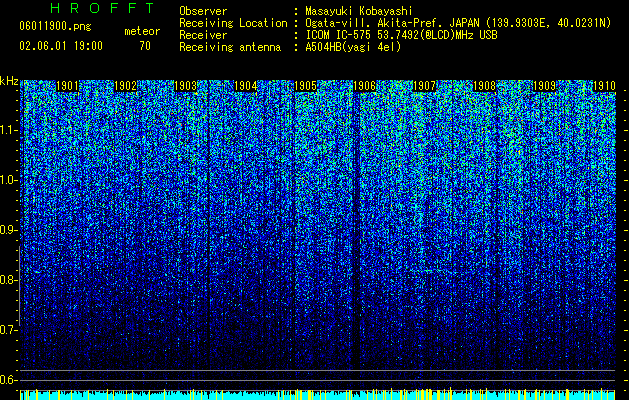Click the 1903 time marker

point(186,86)
